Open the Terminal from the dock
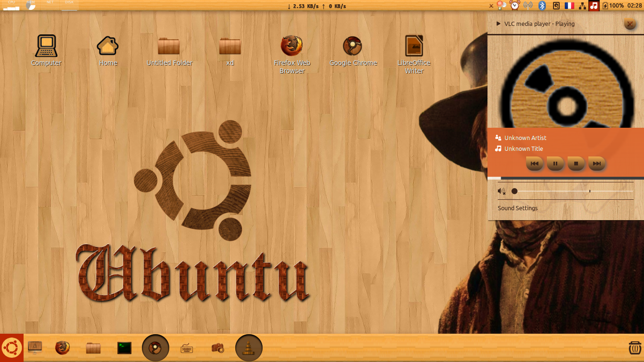Viewport: 644px width, 362px height. click(x=124, y=348)
